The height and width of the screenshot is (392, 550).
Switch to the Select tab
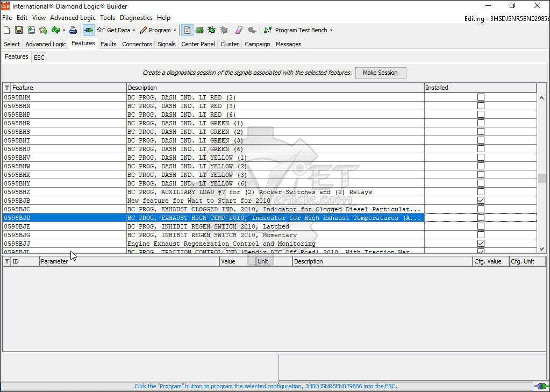(12, 44)
